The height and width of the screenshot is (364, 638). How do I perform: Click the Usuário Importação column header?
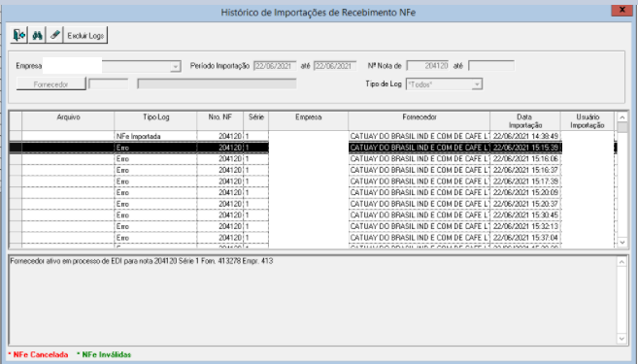[x=588, y=120]
